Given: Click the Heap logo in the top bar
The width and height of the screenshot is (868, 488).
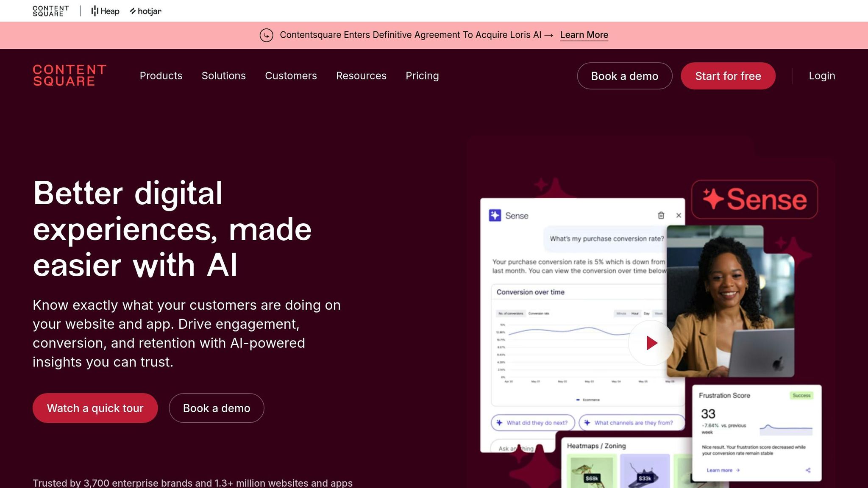Looking at the screenshot, I should tap(105, 11).
